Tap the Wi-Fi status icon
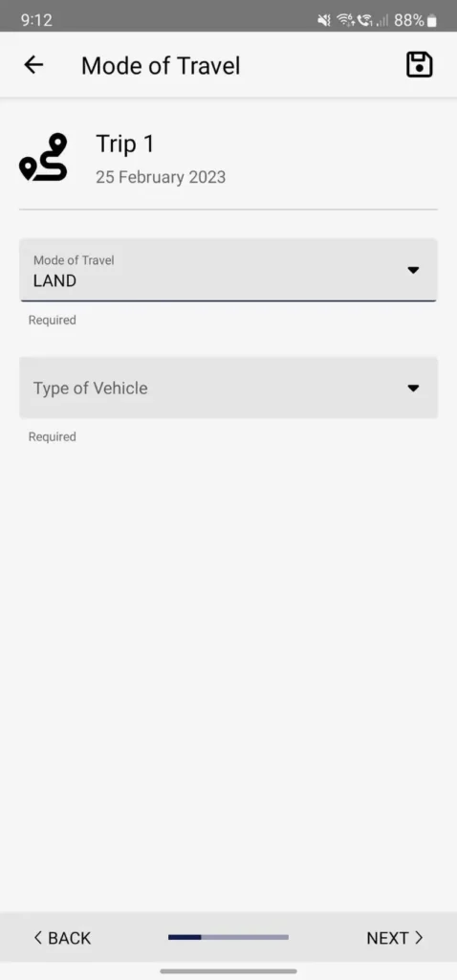457x980 pixels. tap(345, 21)
